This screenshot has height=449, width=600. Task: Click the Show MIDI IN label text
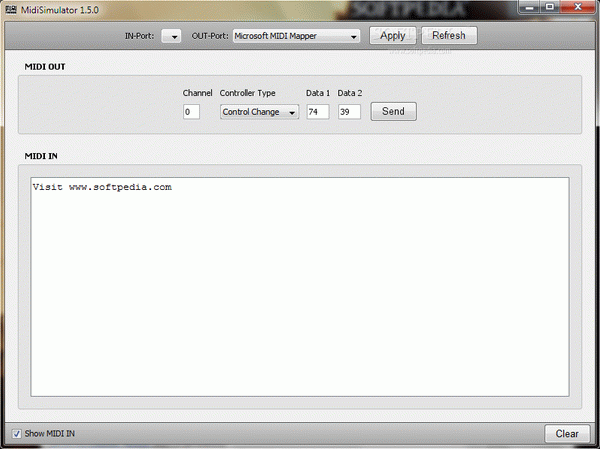click(50, 434)
